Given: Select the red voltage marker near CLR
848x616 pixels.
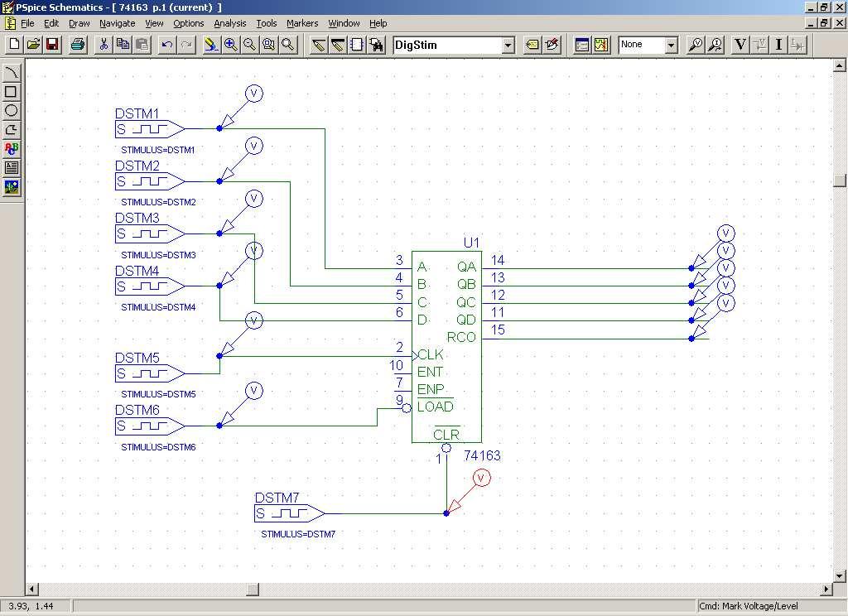Looking at the screenshot, I should [469, 491].
